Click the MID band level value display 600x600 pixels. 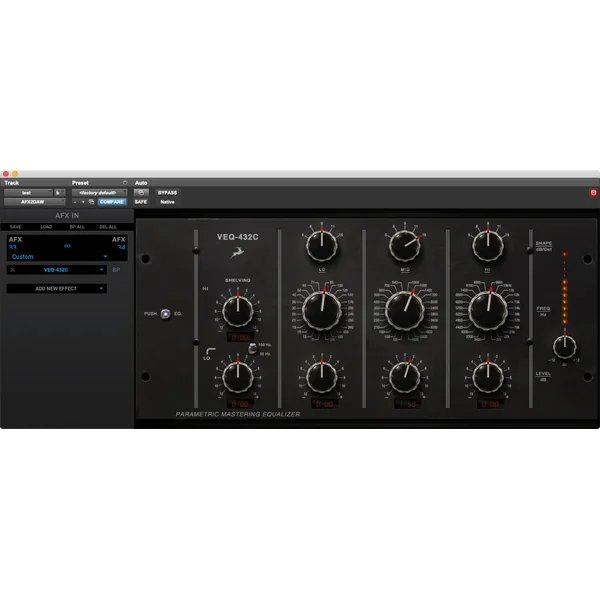click(407, 404)
